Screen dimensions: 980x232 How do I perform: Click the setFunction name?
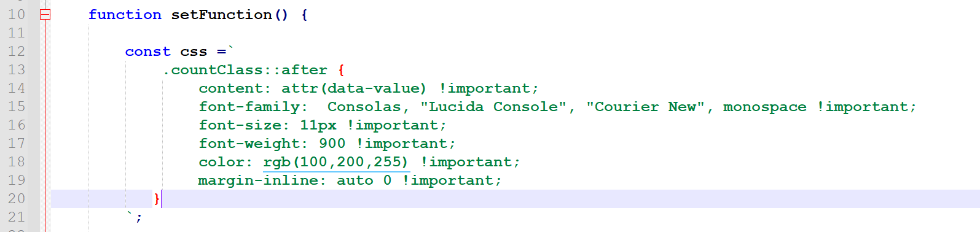[x=221, y=14]
